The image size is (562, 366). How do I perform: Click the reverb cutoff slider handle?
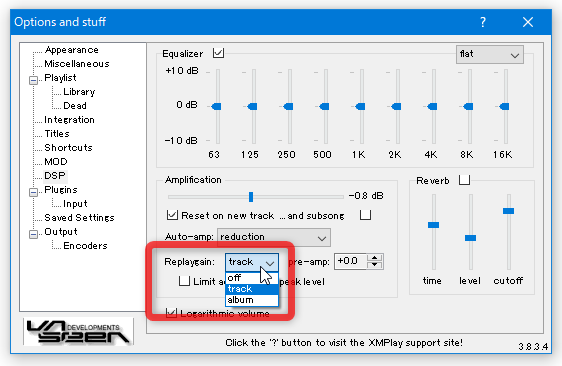[508, 211]
